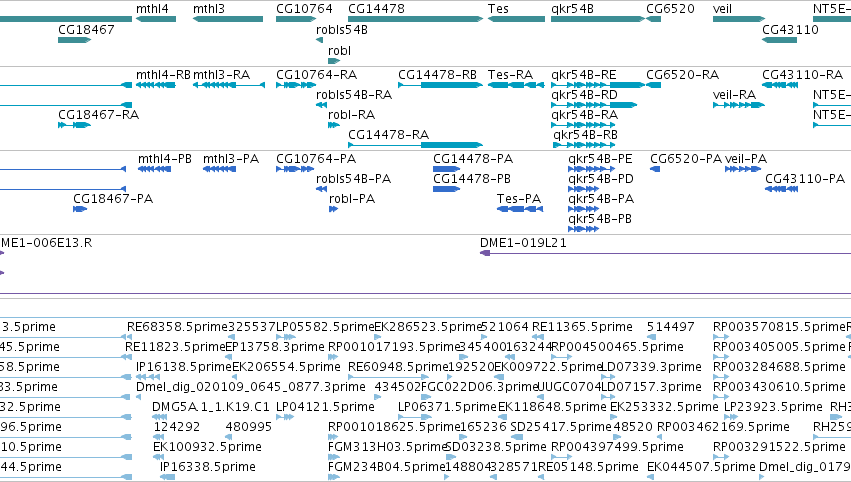Select the qkr54B-RB transcript label
The height and width of the screenshot is (482, 851).
click(x=586, y=135)
